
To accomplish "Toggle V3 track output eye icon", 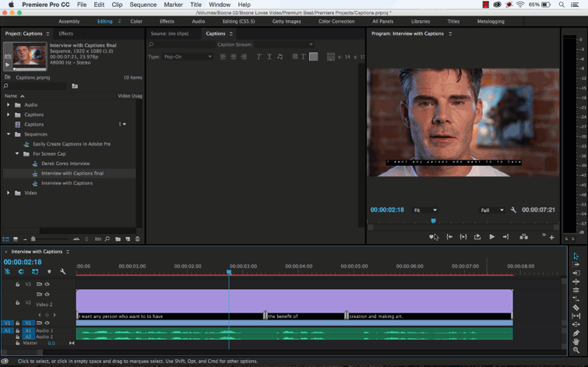I will coord(47,284).
